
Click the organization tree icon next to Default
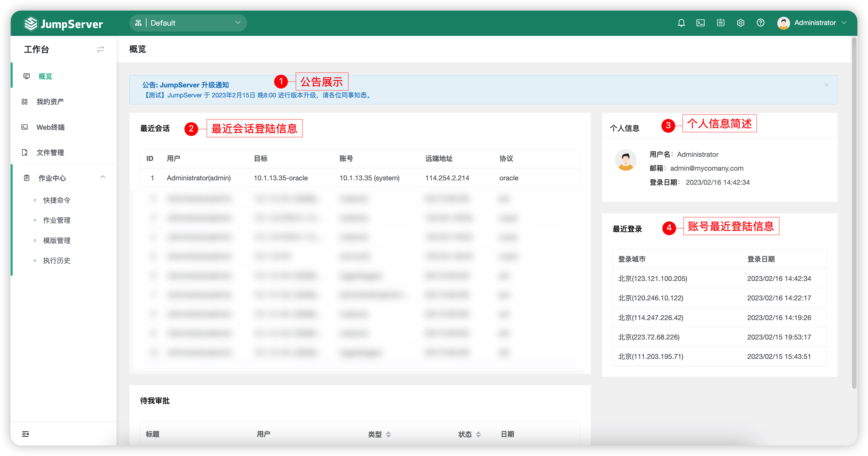pyautogui.click(x=138, y=23)
